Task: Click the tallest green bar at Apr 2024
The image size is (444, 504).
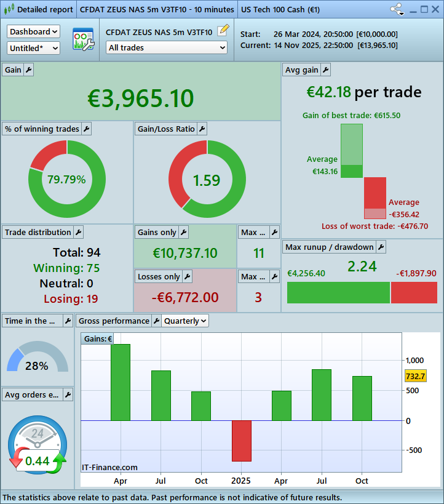Action: pos(121,382)
